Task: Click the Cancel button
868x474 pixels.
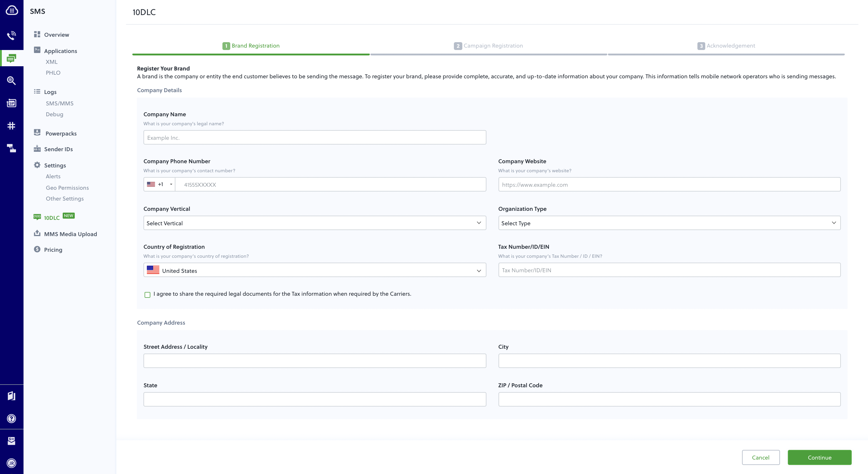Action: click(x=760, y=457)
